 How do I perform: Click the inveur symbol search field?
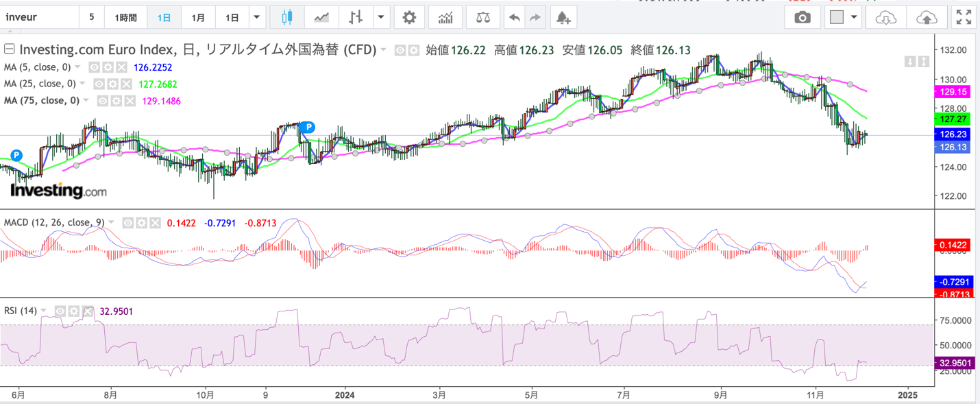(39, 17)
